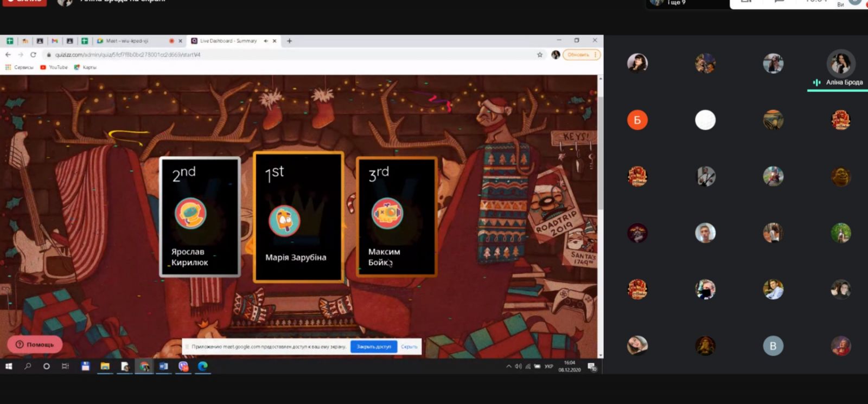868x404 pixels.
Task: Select the participant with gray В avatar
Action: click(773, 346)
